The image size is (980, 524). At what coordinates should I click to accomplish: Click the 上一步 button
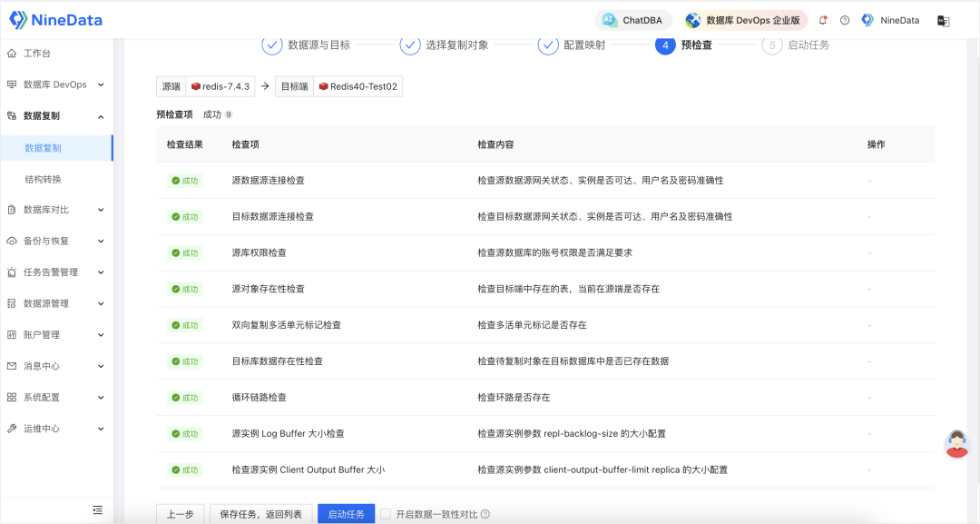tap(180, 513)
